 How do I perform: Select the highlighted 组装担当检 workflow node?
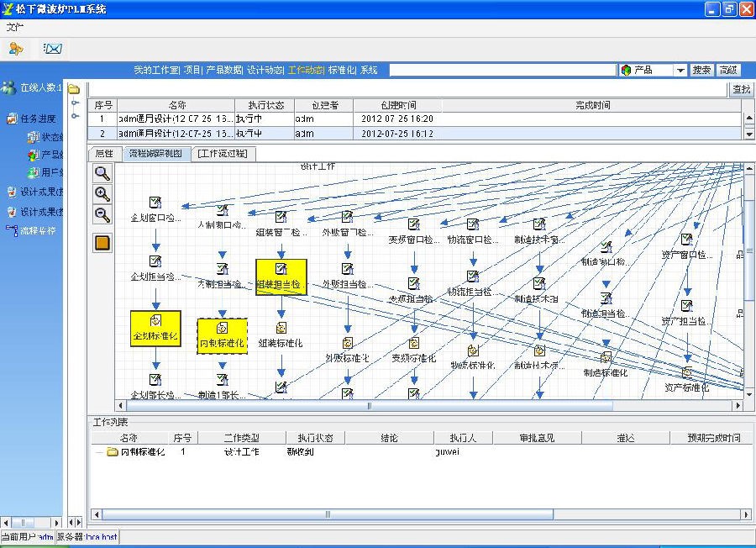(281, 277)
